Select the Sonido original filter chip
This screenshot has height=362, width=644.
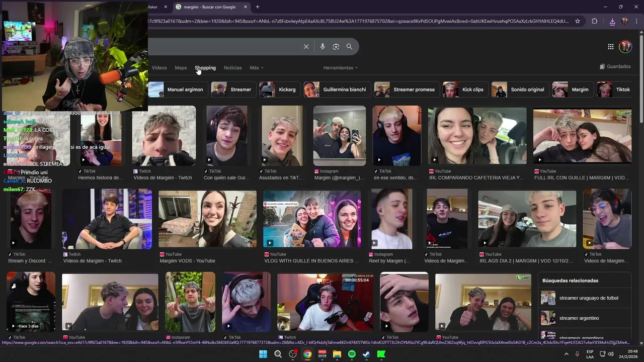(520, 89)
